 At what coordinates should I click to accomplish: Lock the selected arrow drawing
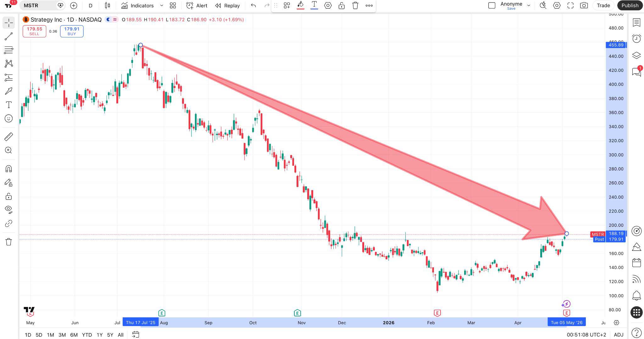click(x=341, y=5)
